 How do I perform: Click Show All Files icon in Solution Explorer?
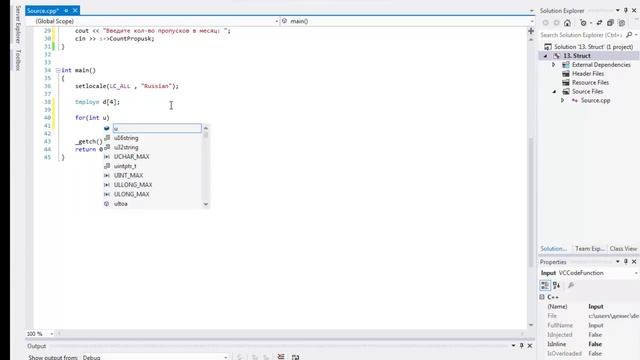tap(622, 23)
